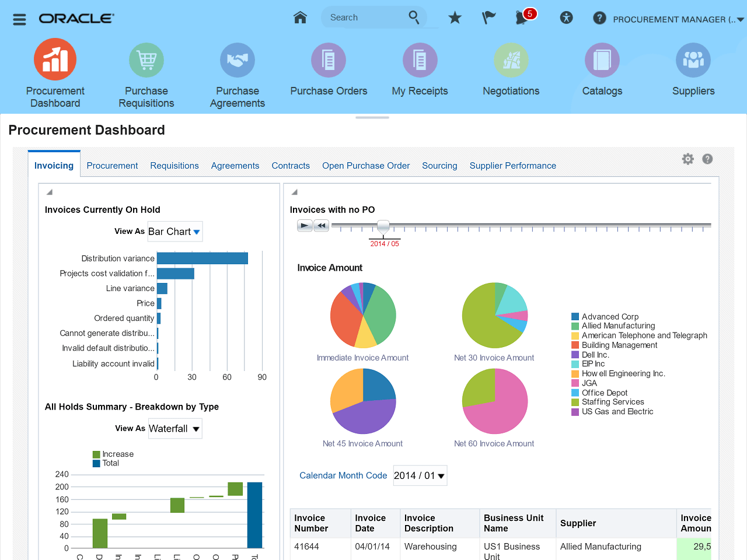Screen dimensions: 747x560
Task: Click inside the Search field
Action: 368,17
